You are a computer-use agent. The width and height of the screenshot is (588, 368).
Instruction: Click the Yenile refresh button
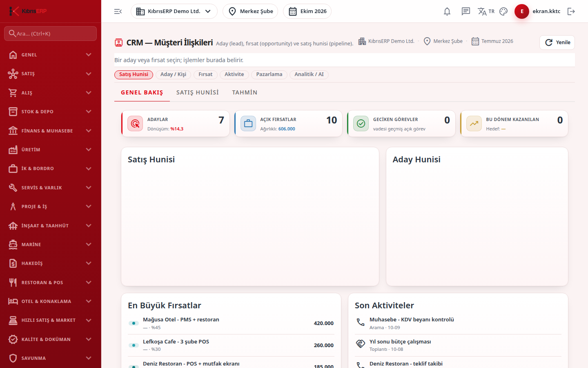[557, 43]
